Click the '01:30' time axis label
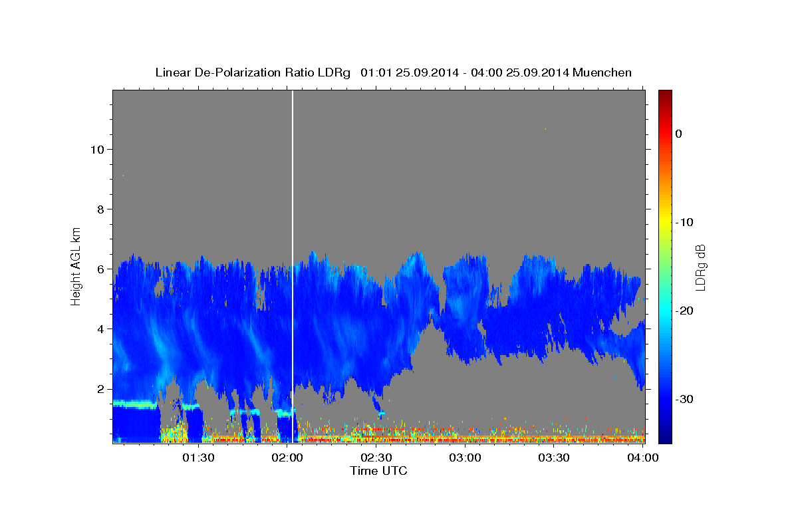The image size is (798, 532). pyautogui.click(x=198, y=458)
